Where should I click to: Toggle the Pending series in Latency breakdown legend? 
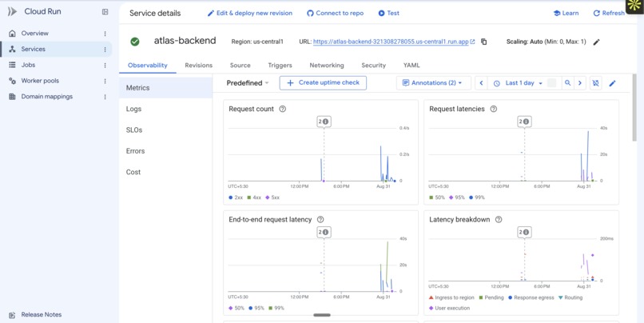pyautogui.click(x=491, y=297)
